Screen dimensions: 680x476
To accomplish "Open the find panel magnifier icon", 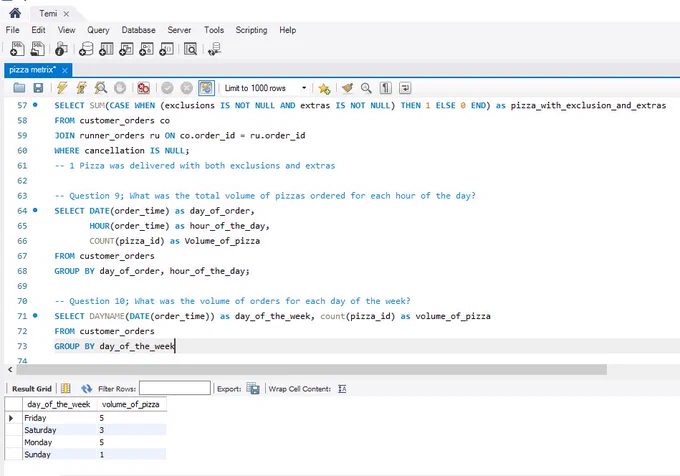I will [366, 88].
